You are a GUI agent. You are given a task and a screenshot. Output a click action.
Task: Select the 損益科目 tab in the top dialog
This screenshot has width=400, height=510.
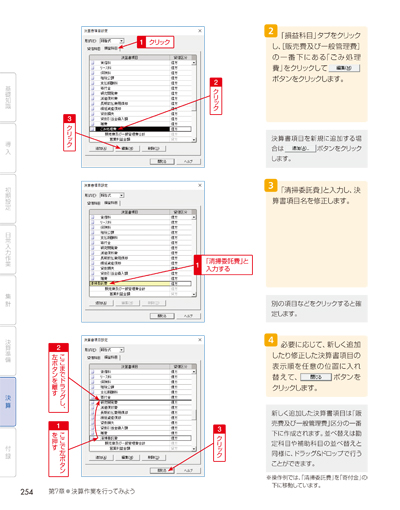pyautogui.click(x=111, y=48)
